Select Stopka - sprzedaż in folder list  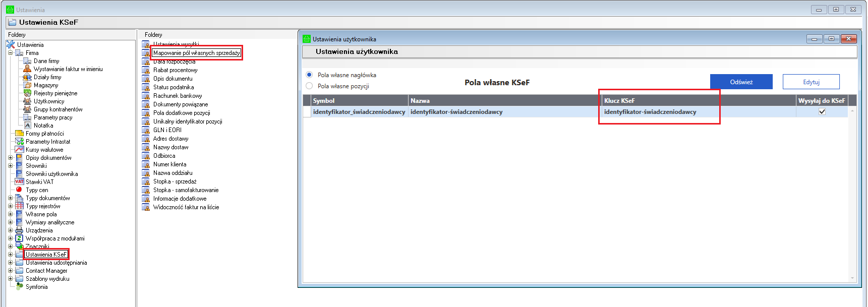(x=175, y=181)
